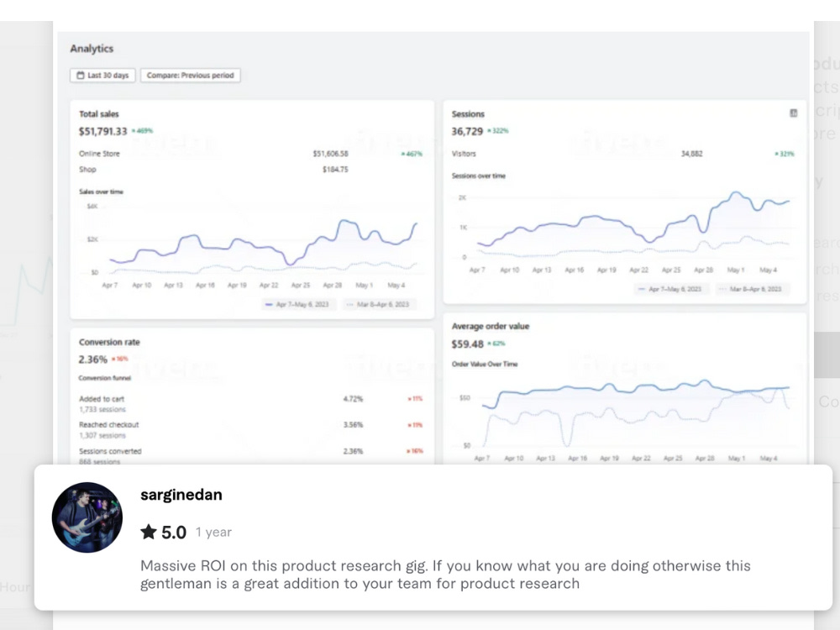Screen dimensions: 840x630
Task: Select the Added to cart funnel row
Action: (x=250, y=403)
